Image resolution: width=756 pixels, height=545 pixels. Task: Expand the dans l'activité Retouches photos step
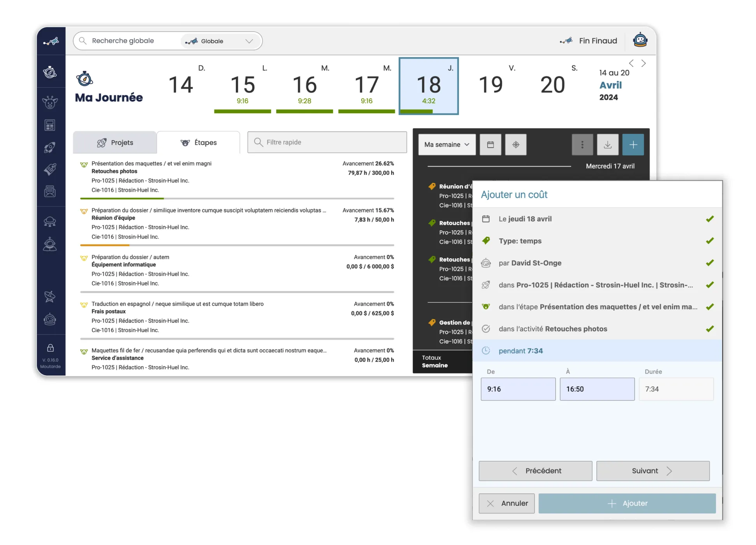point(598,329)
